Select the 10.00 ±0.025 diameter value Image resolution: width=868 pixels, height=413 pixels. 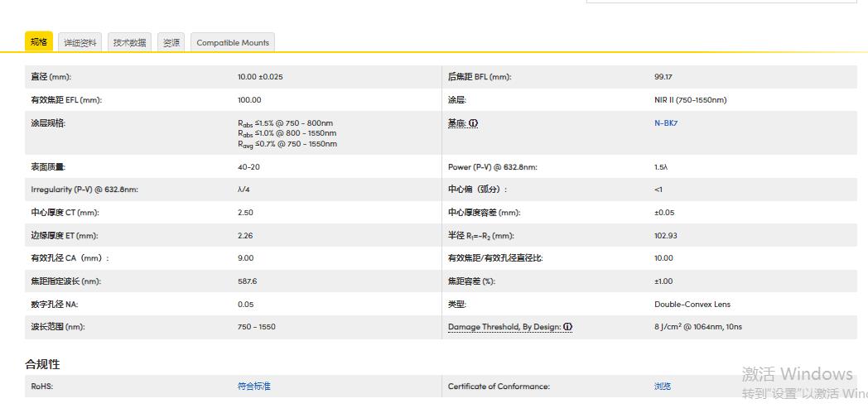tap(260, 77)
